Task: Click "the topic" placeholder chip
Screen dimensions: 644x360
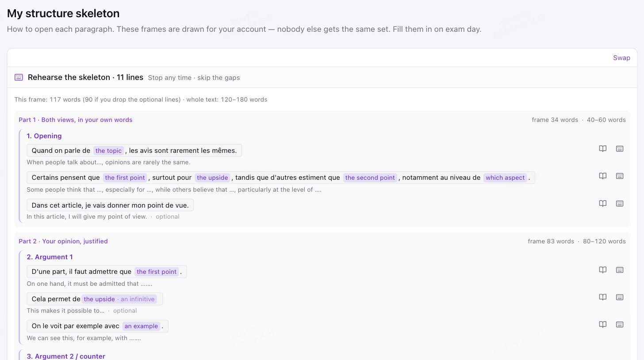Action: coord(108,151)
